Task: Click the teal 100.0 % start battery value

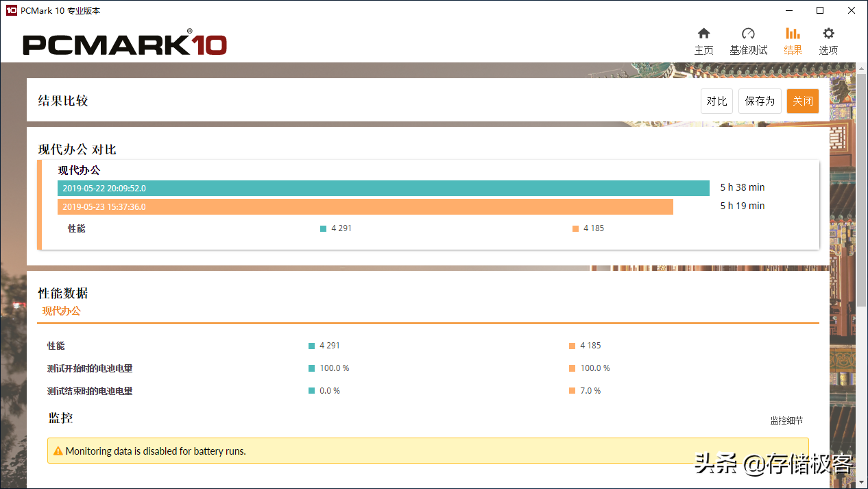Action: pos(335,368)
